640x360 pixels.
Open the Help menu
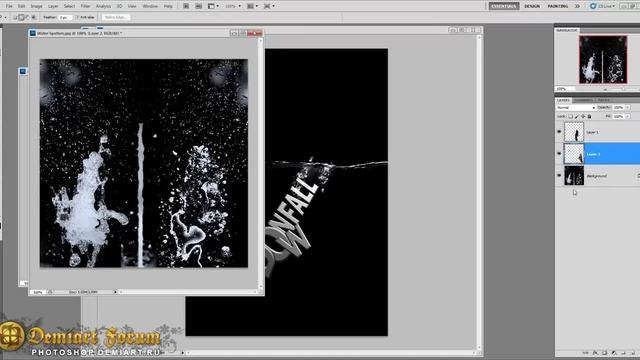point(168,6)
